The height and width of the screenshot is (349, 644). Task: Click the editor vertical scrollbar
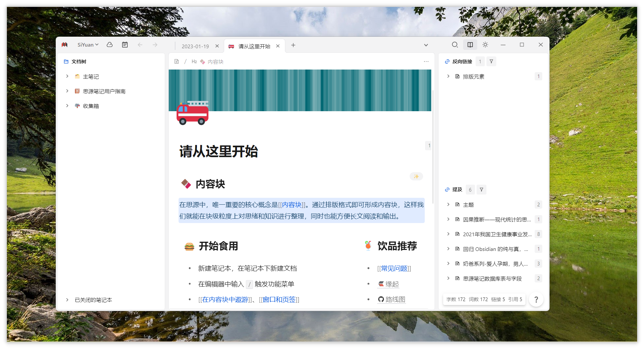[x=433, y=147]
